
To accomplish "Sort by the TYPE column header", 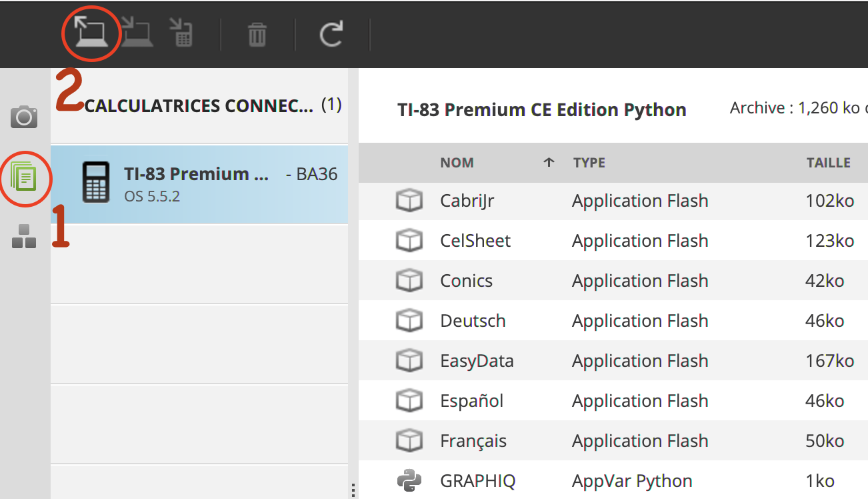I will [589, 163].
